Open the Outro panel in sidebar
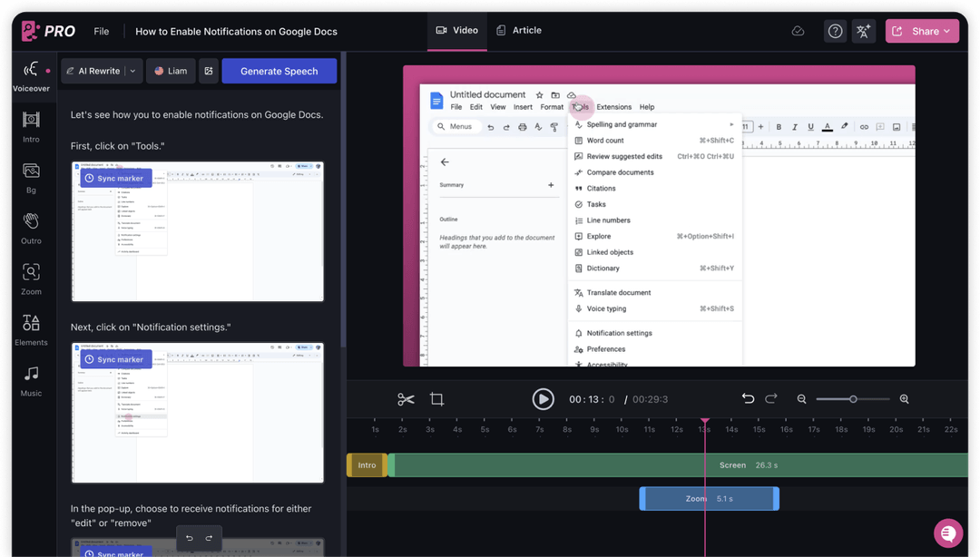980x557 pixels. coord(31,229)
